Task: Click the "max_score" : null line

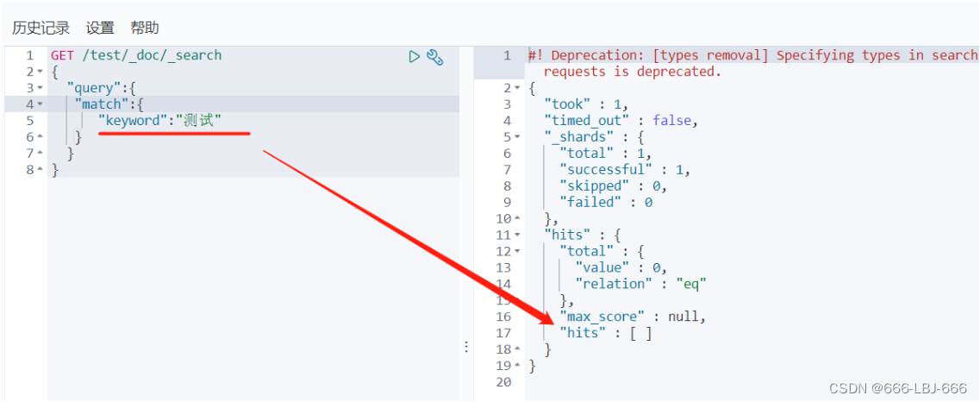Action: pos(633,317)
